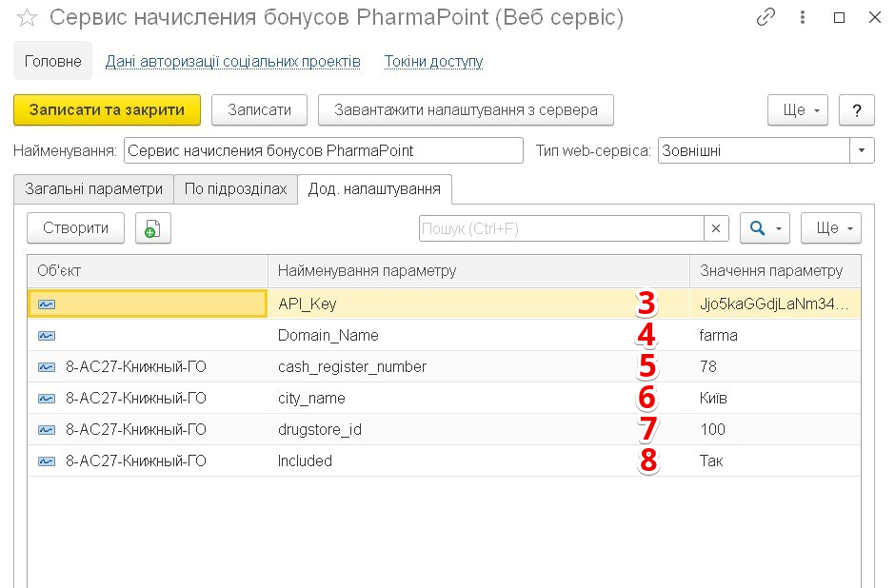Switch to the По підрозділах tab
895x588 pixels.
(235, 188)
